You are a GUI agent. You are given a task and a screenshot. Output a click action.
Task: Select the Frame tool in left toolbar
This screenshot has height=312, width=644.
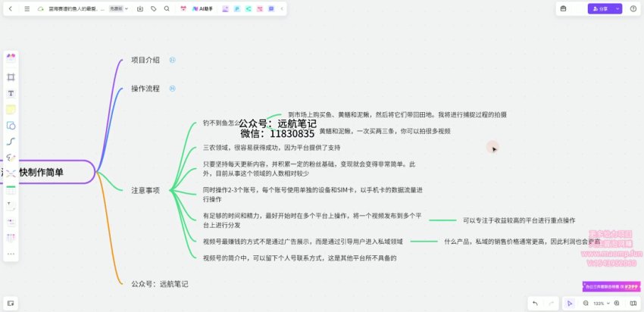pos(11,77)
